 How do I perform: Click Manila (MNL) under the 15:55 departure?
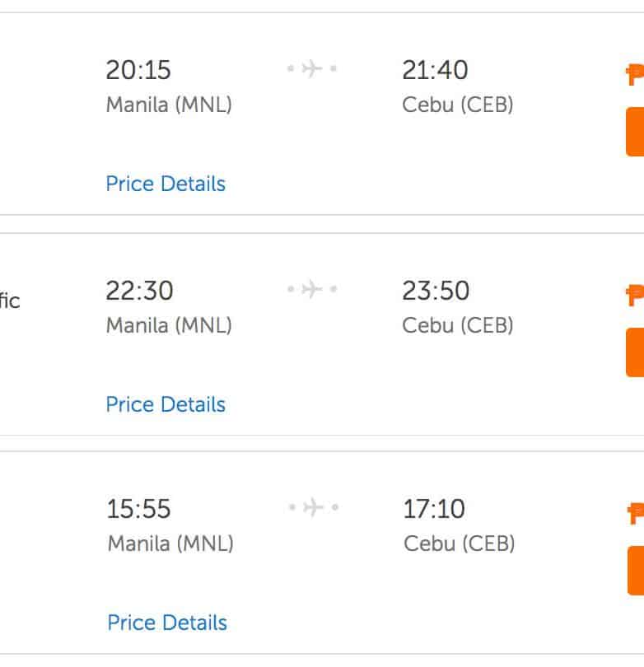(170, 544)
